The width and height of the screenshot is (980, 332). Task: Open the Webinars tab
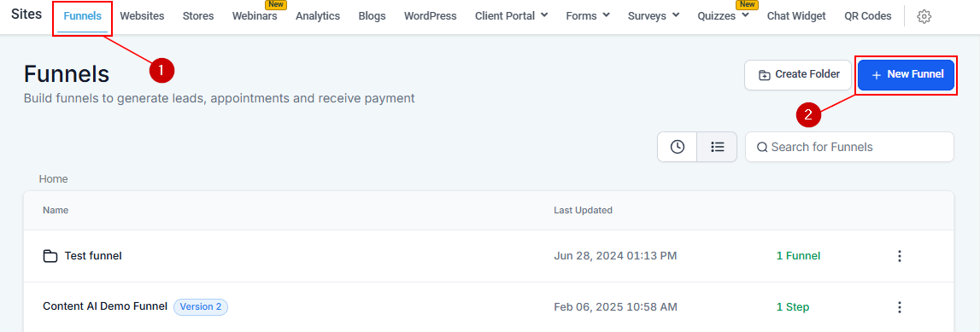click(255, 16)
